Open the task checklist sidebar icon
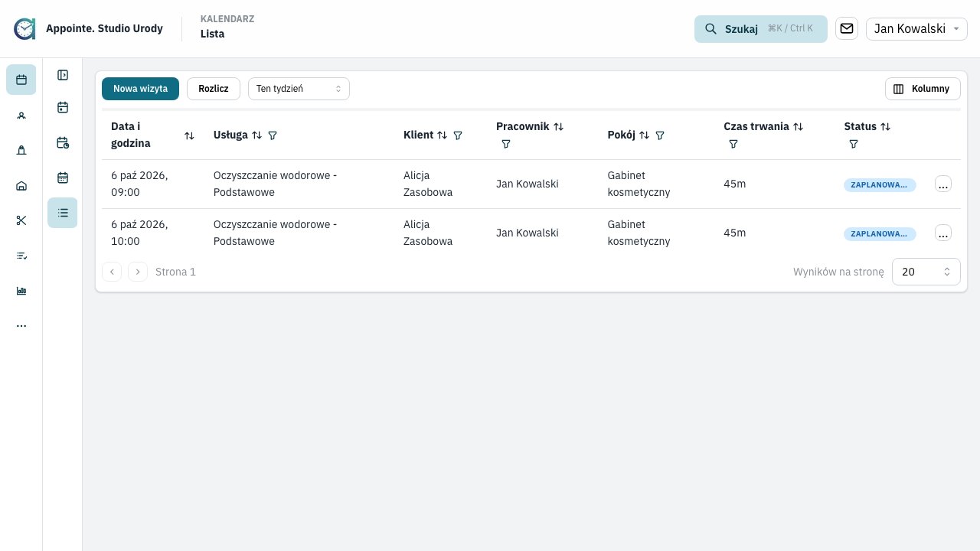The width and height of the screenshot is (980, 551). (x=21, y=256)
